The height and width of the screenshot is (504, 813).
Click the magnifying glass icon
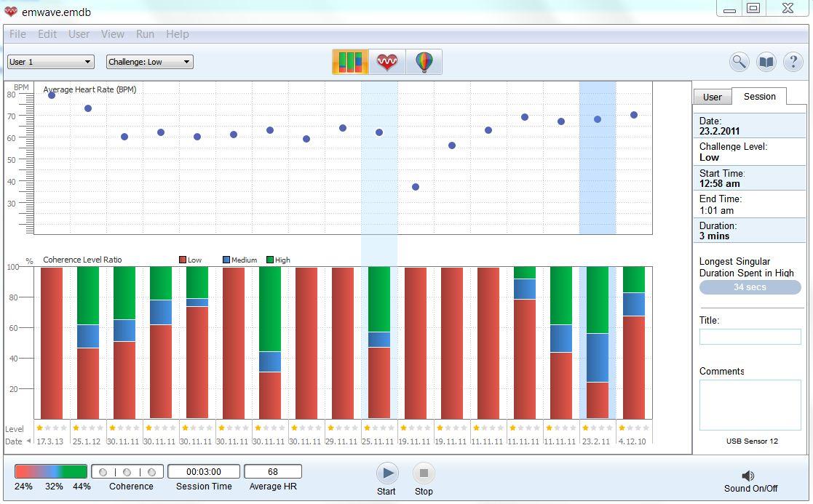(x=739, y=62)
